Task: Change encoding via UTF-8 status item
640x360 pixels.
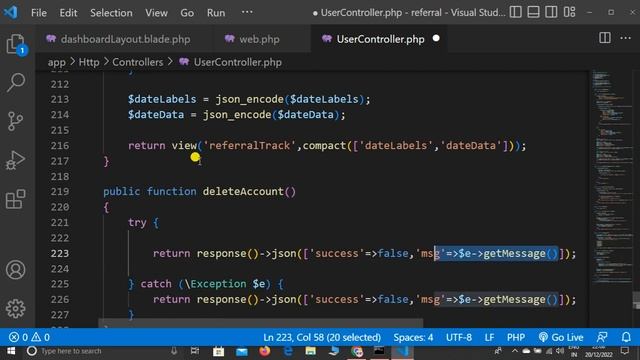Action: (459, 337)
